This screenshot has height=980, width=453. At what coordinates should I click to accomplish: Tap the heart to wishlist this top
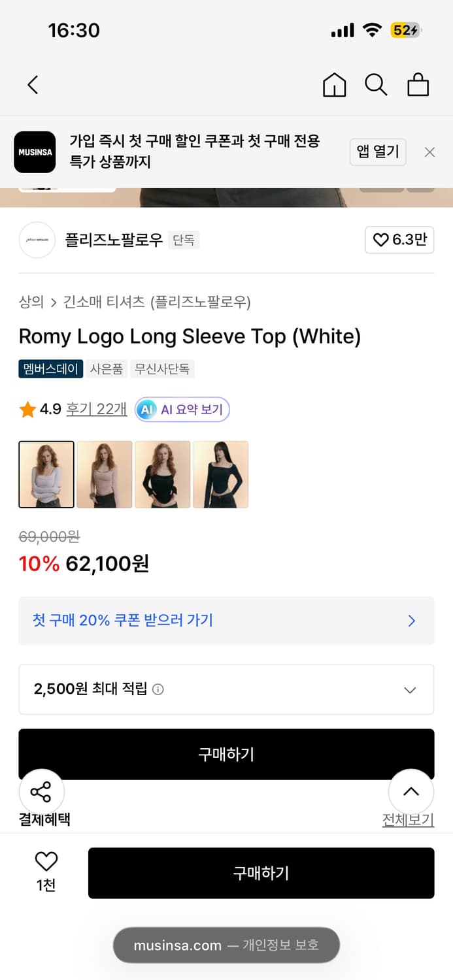click(x=44, y=862)
